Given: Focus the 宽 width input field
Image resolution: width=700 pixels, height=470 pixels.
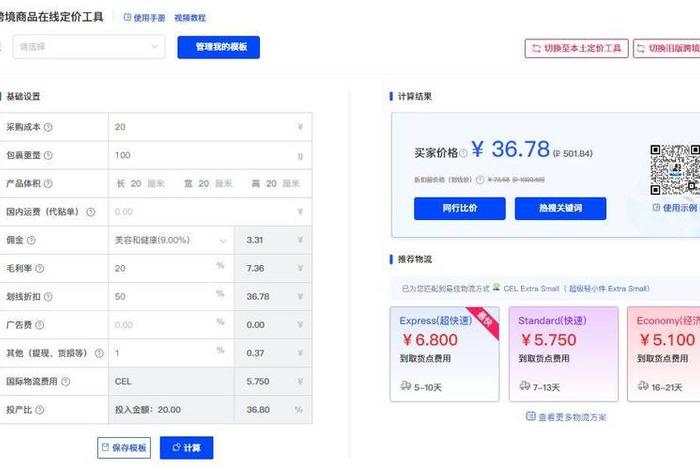Looking at the screenshot, I should [x=204, y=183].
